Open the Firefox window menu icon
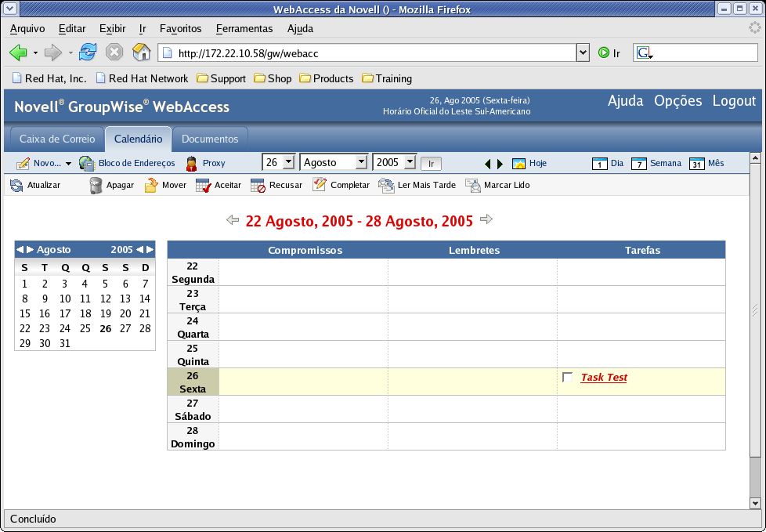The height and width of the screenshot is (532, 766). point(9,9)
